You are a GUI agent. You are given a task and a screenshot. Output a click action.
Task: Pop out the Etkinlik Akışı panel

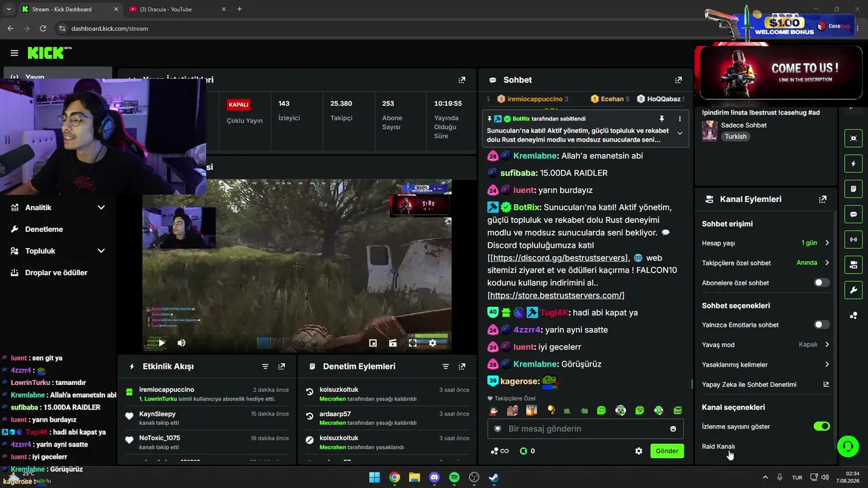(281, 367)
